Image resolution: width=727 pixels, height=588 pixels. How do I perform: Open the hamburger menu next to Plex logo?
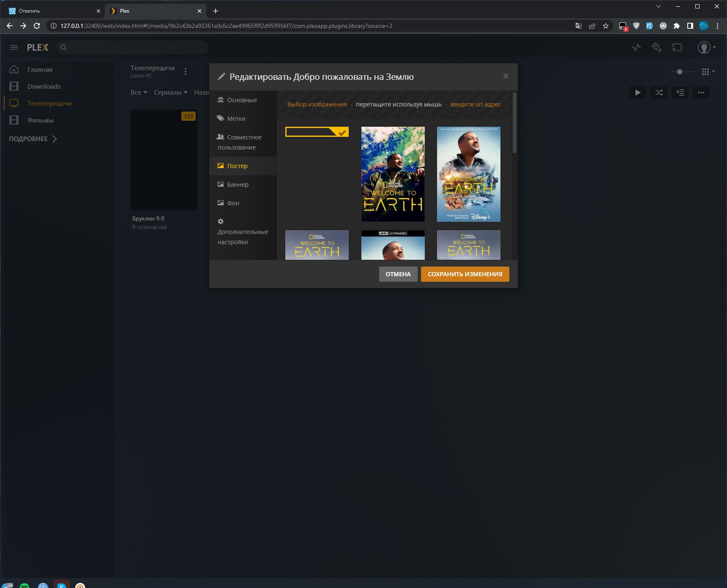tap(14, 47)
